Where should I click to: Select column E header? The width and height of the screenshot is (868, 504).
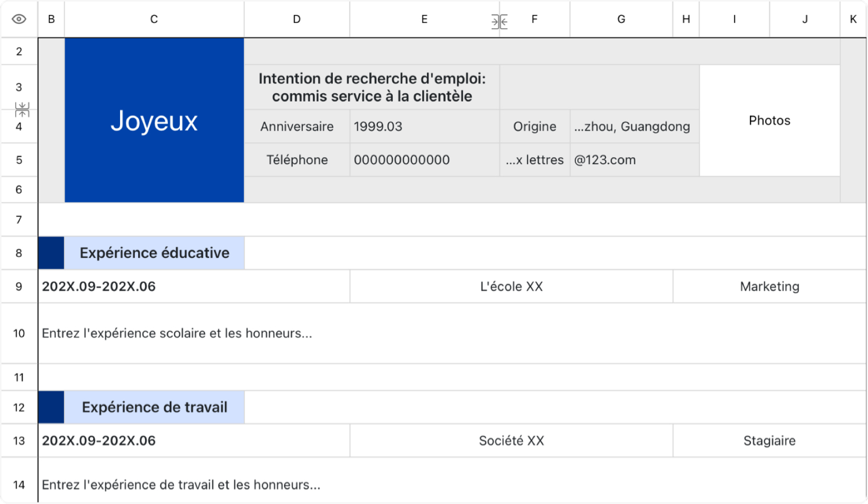point(424,19)
